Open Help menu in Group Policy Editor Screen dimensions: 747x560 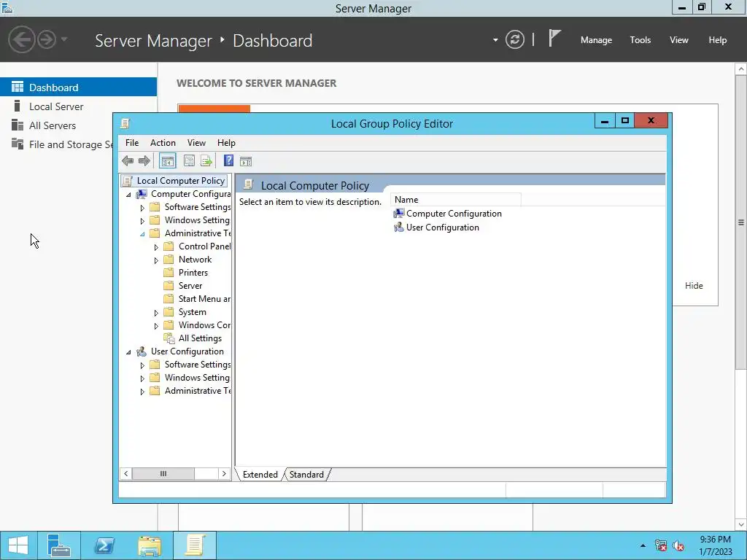(226, 142)
